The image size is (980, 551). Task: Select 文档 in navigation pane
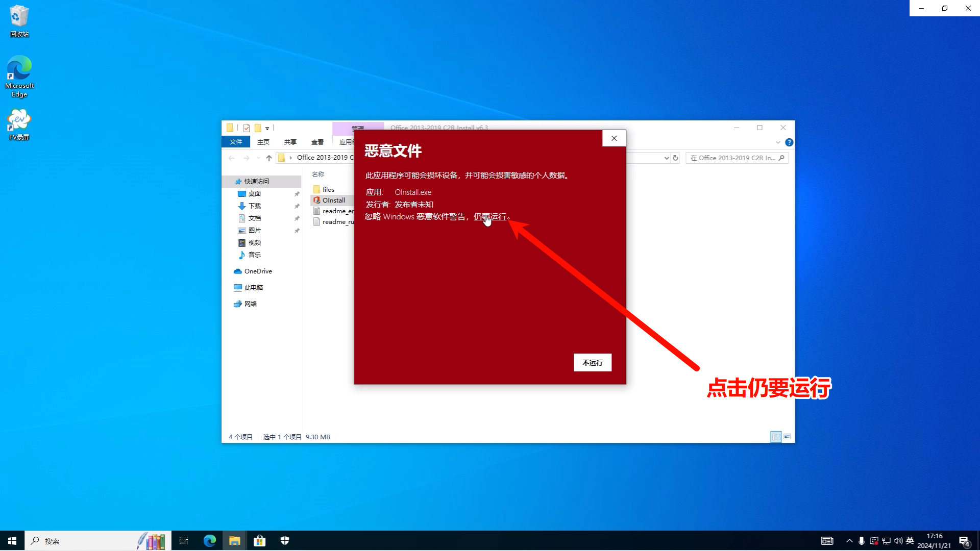click(255, 218)
